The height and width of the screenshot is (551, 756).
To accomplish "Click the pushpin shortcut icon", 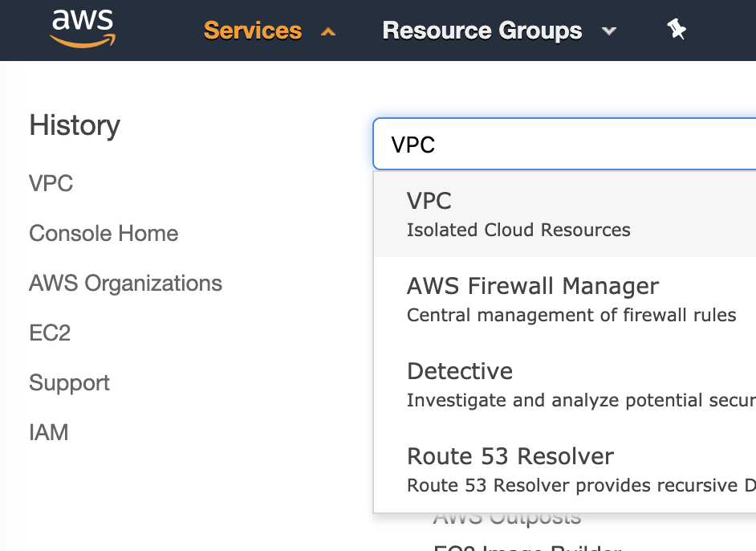I will (x=677, y=30).
